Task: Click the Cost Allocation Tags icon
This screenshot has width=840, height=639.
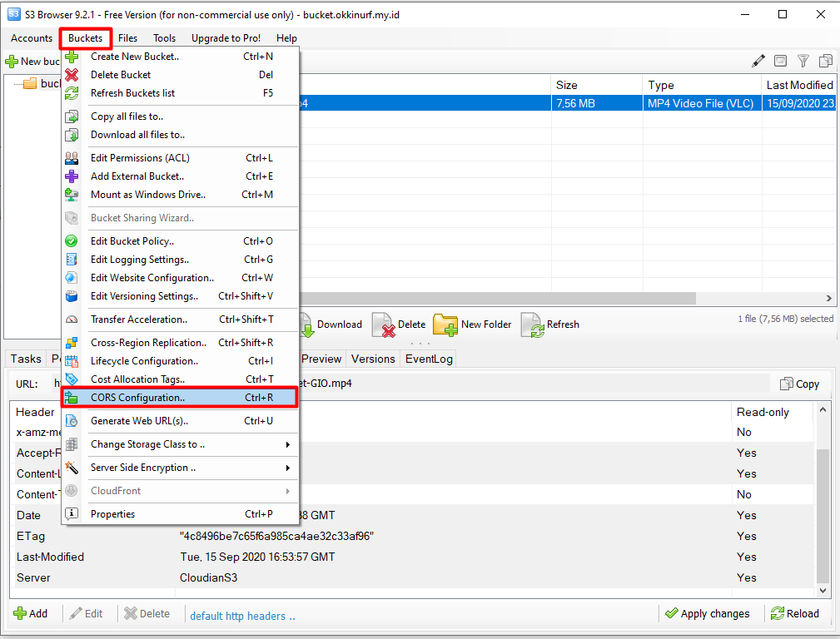Action: pos(72,379)
